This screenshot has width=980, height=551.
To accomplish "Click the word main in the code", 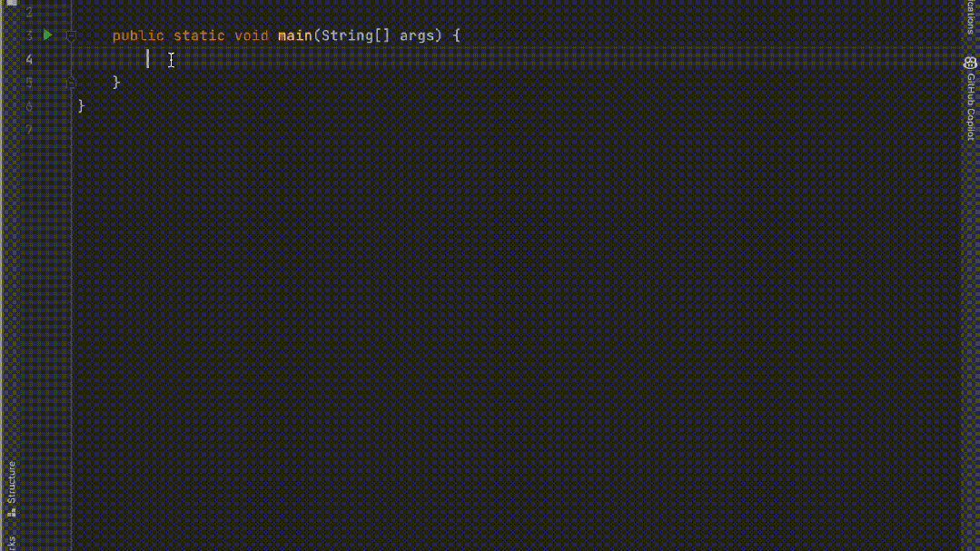I will (294, 34).
